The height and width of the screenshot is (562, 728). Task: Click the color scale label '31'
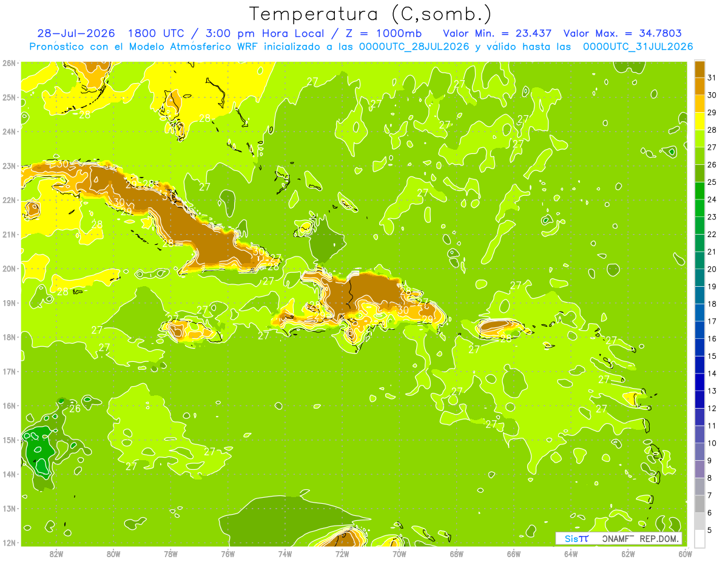click(712, 78)
